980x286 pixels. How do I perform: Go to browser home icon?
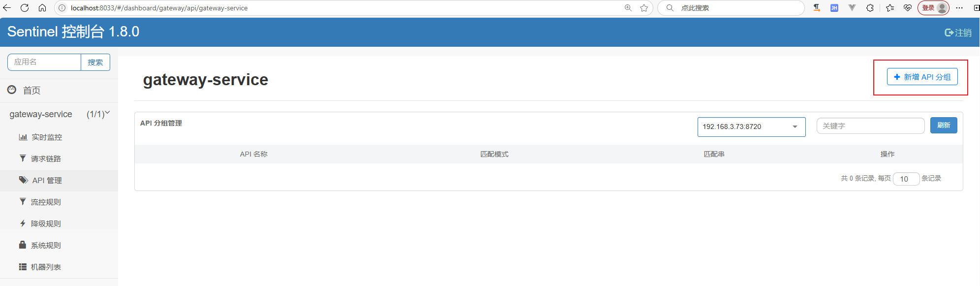click(x=42, y=8)
